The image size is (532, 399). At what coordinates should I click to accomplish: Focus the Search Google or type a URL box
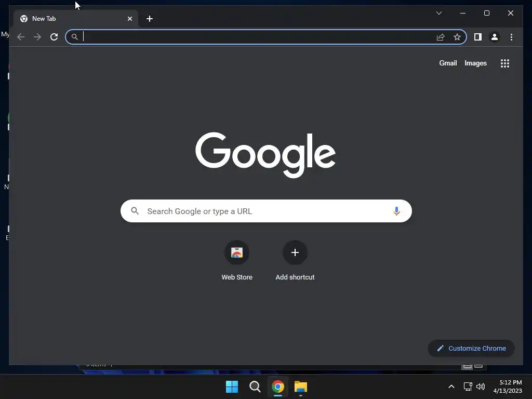tap(266, 211)
